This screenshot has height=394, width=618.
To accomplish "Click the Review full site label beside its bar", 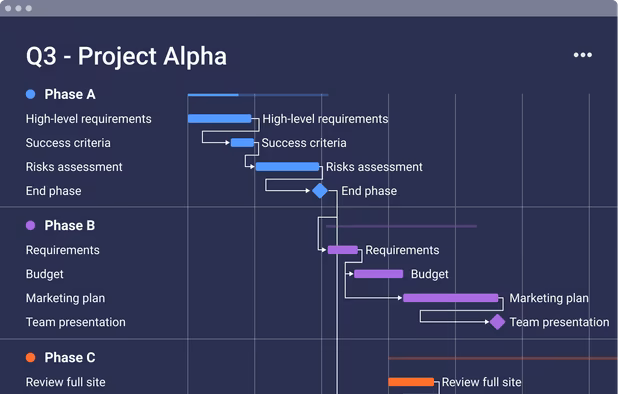I will click(482, 382).
